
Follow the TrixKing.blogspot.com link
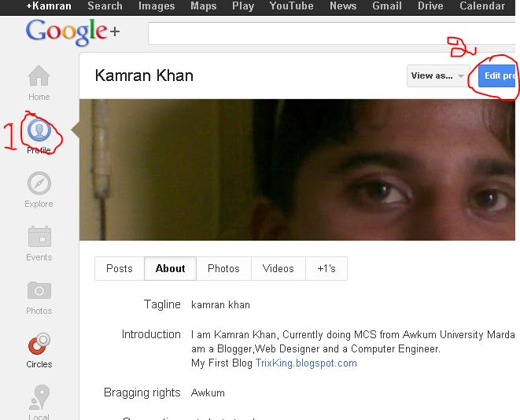[x=306, y=363]
